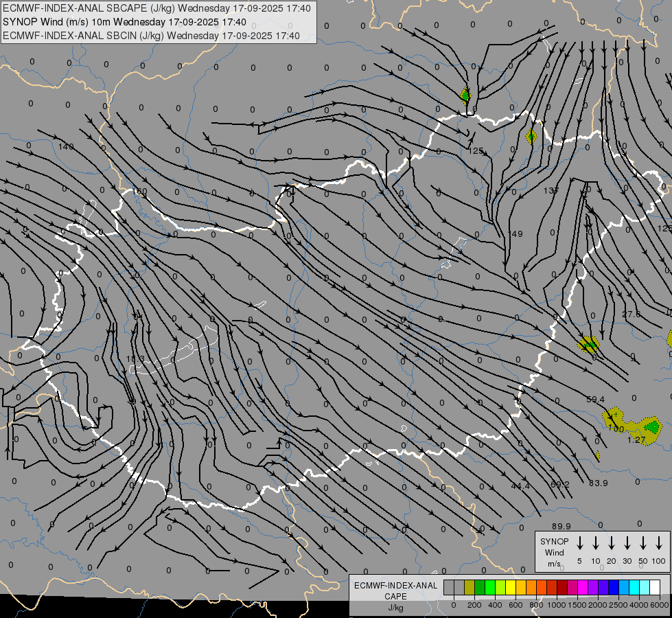Select the pure blue CAPE legend swatch
672x618 pixels.
click(x=613, y=587)
